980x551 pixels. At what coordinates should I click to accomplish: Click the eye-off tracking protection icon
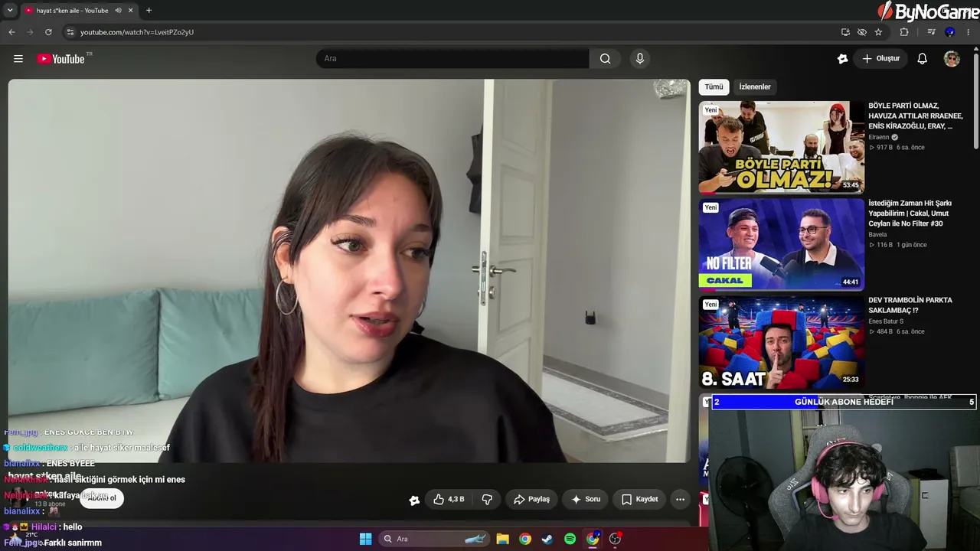[862, 32]
